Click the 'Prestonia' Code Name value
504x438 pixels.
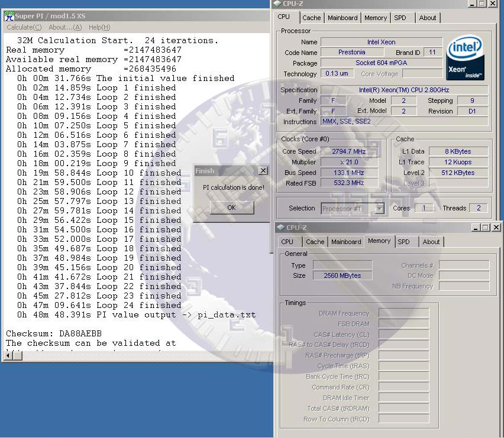pyautogui.click(x=352, y=53)
